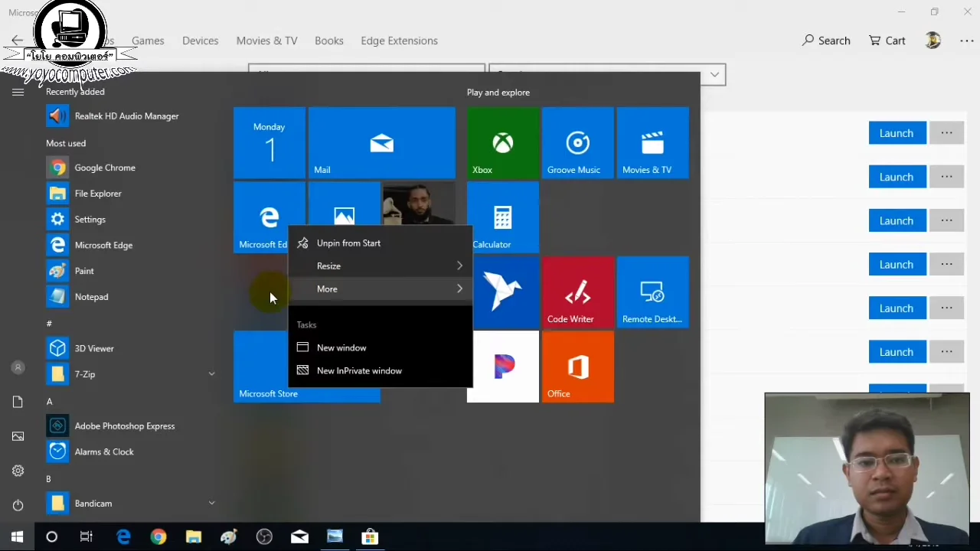Open Google Chrome from the taskbar
The image size is (980, 551).
(158, 536)
